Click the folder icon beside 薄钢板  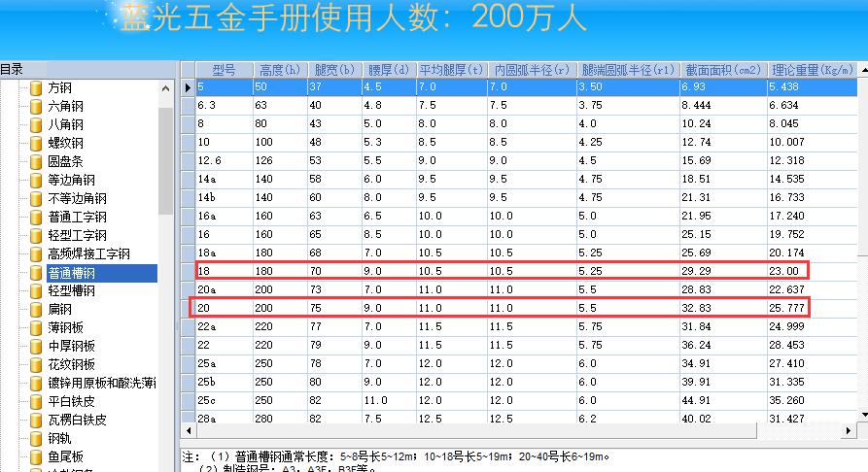pyautogui.click(x=36, y=327)
